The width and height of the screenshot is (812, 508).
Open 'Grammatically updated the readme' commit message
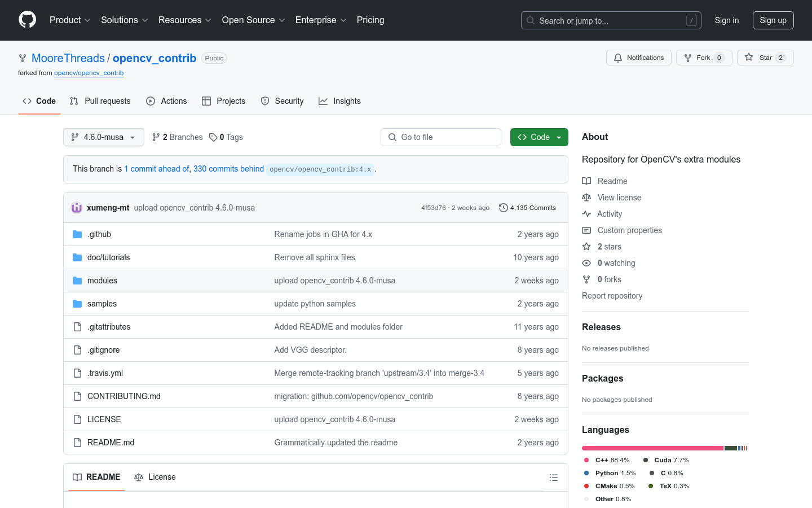coord(336,443)
